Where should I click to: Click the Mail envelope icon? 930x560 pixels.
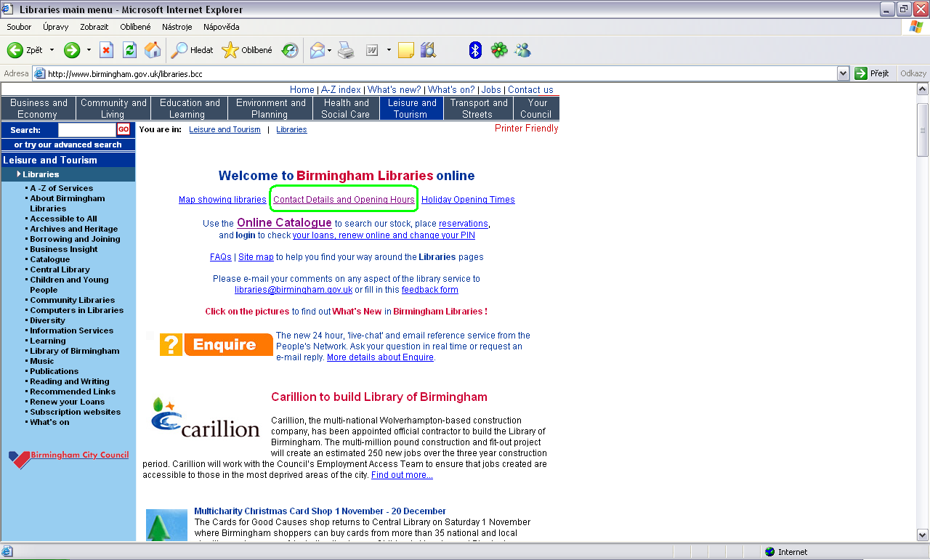[317, 50]
